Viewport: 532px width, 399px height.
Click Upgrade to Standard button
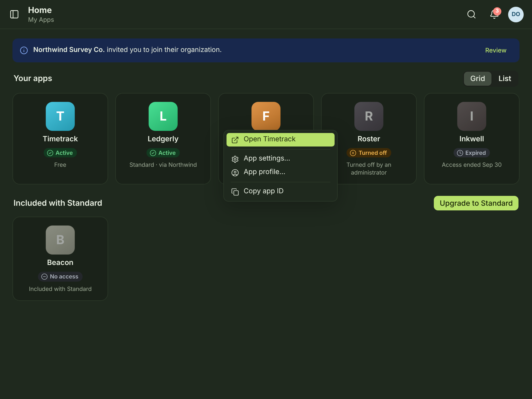pos(476,203)
